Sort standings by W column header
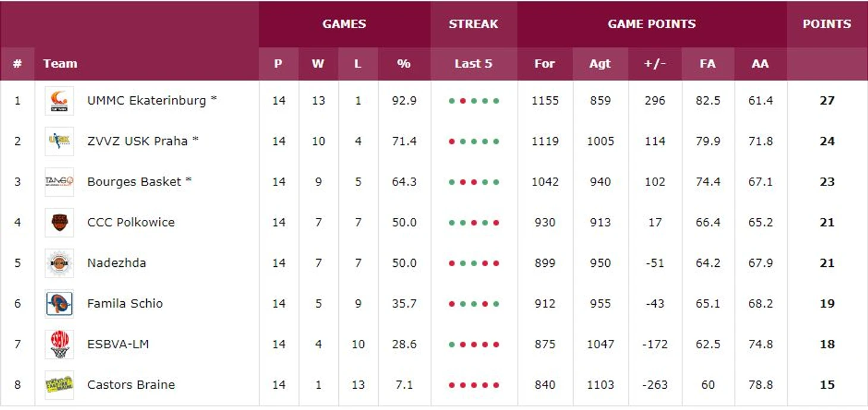Screen dimensions: 868x410 (x=318, y=64)
